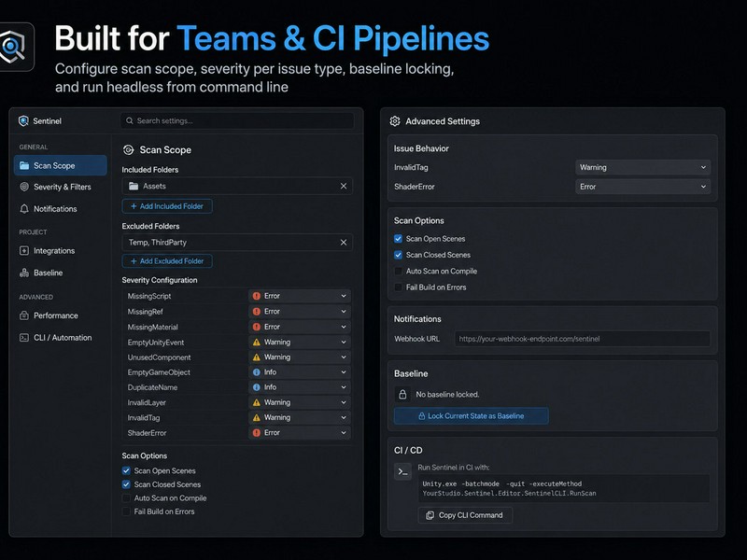
Task: Click Lock Current State as Baseline
Action: tap(471, 415)
